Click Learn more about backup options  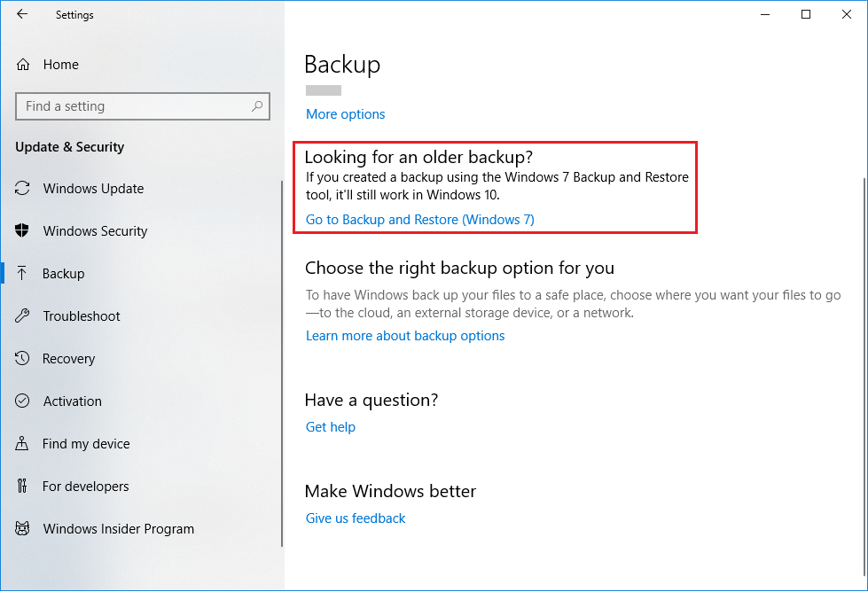(x=404, y=335)
